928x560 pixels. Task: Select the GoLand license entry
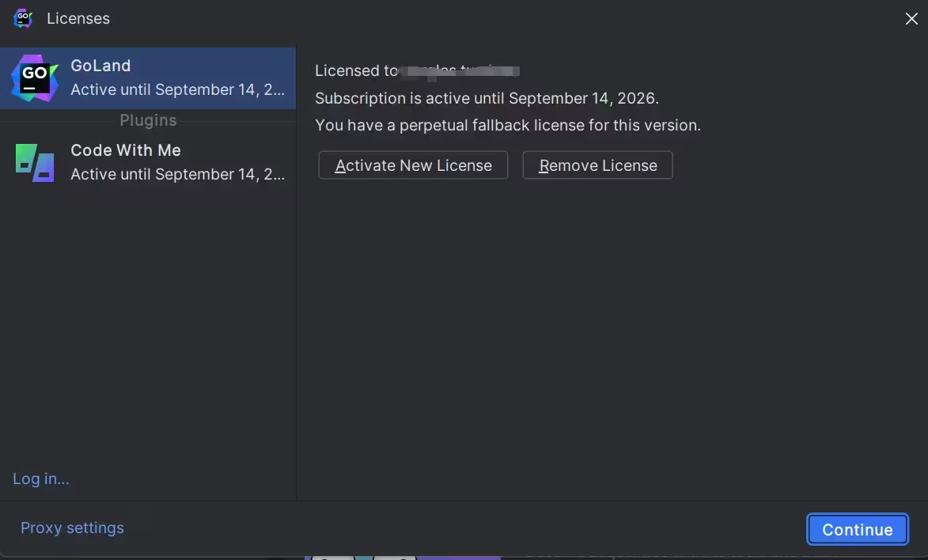[148, 78]
